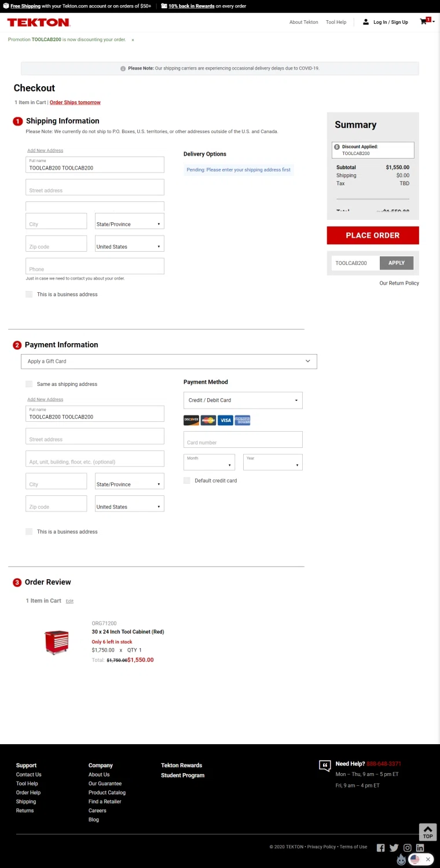Open shipping State/Province dropdown

130,221
